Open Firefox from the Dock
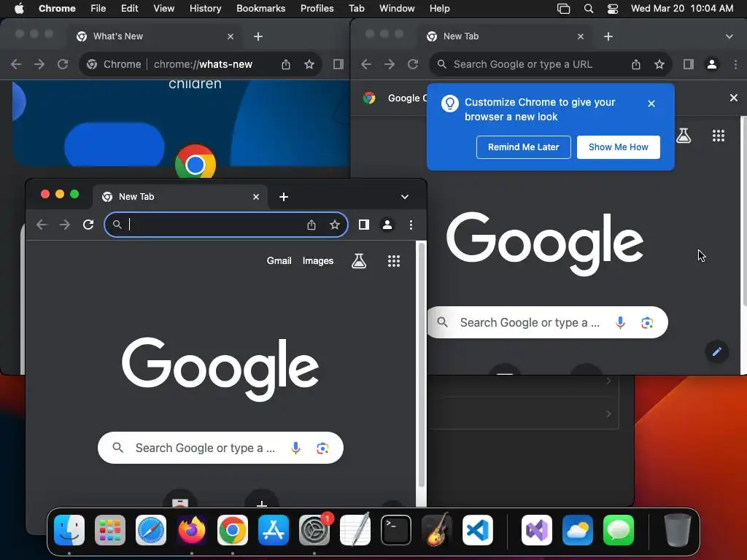The width and height of the screenshot is (747, 560). [192, 530]
